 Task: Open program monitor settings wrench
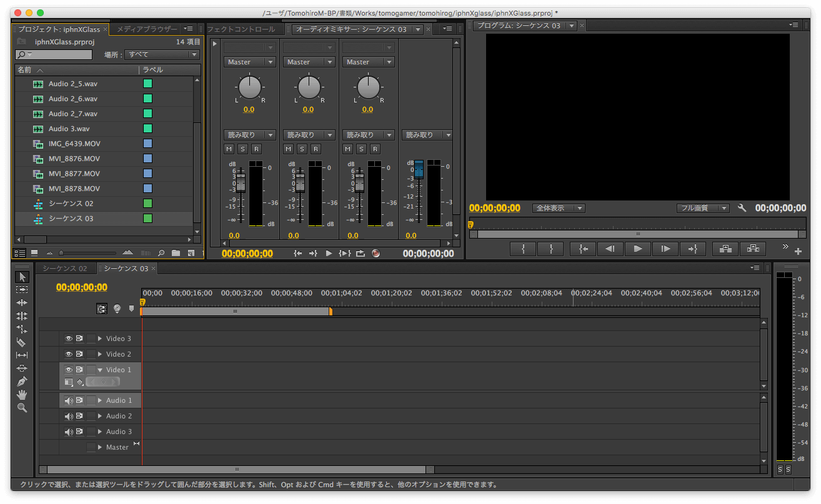pyautogui.click(x=742, y=208)
